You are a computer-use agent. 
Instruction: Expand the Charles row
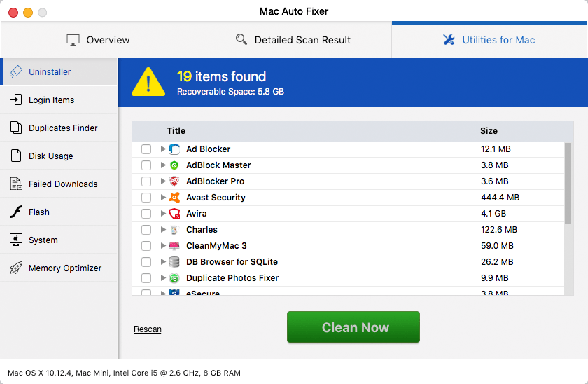pyautogui.click(x=163, y=229)
